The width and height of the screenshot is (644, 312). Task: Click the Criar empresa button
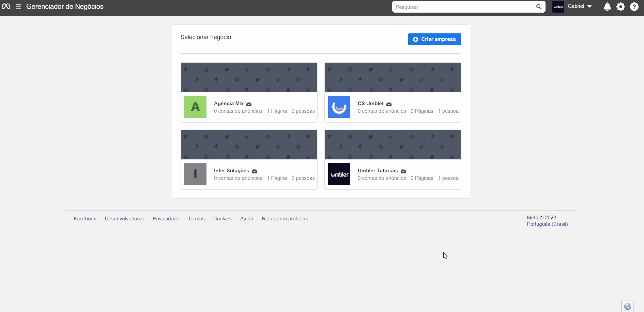[x=434, y=39]
